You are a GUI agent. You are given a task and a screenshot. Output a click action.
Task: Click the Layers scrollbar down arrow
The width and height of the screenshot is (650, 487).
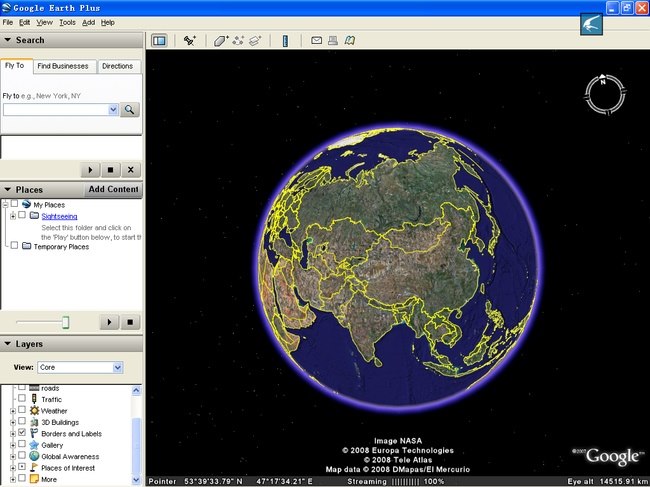[136, 480]
